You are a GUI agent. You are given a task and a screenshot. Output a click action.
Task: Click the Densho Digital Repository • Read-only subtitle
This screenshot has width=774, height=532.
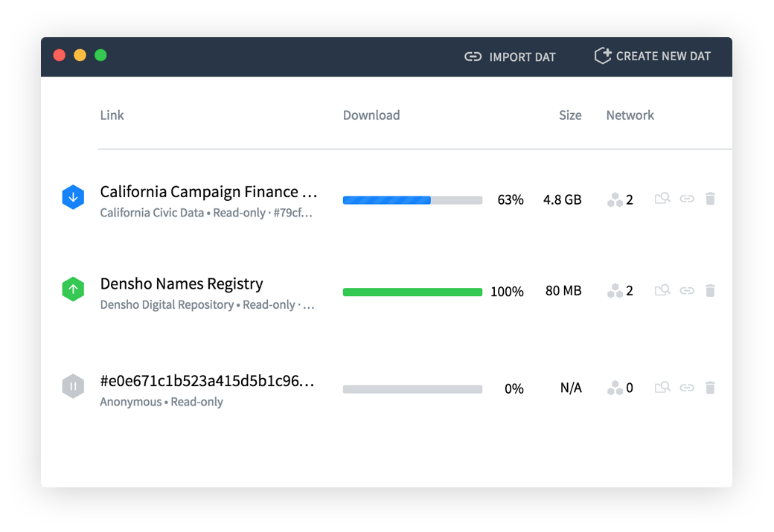tap(207, 304)
